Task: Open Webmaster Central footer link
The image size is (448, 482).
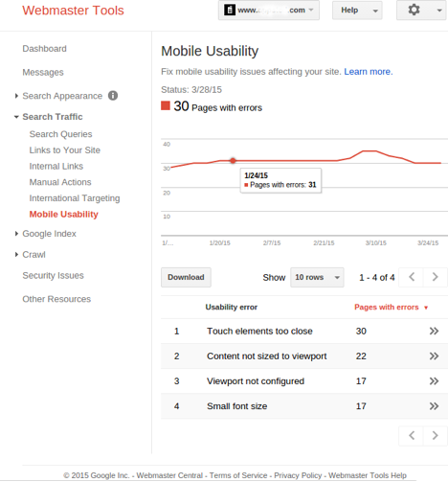Action: (169, 475)
